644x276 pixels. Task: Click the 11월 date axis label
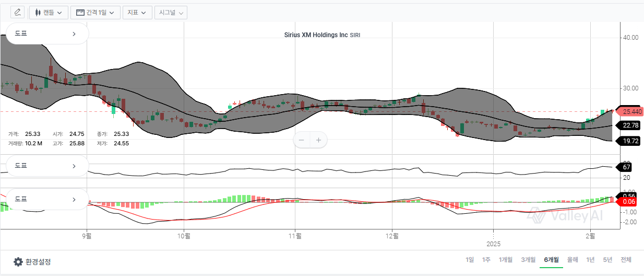click(x=295, y=236)
